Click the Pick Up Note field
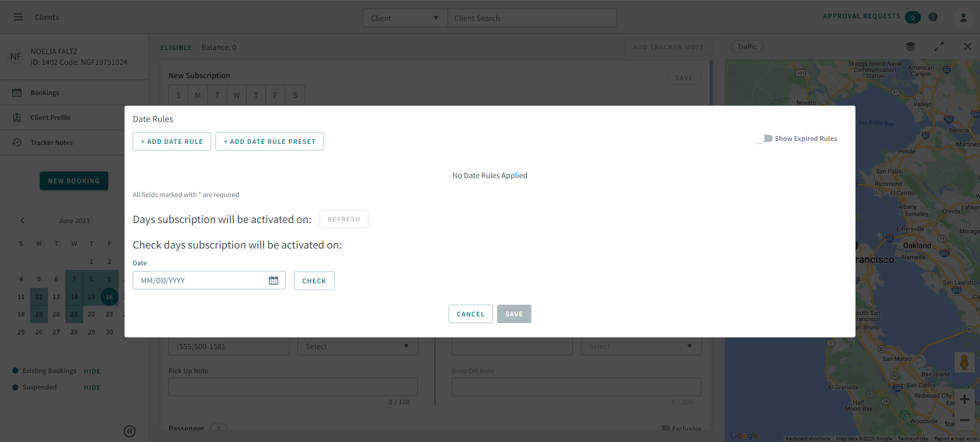The height and width of the screenshot is (442, 980). click(293, 387)
